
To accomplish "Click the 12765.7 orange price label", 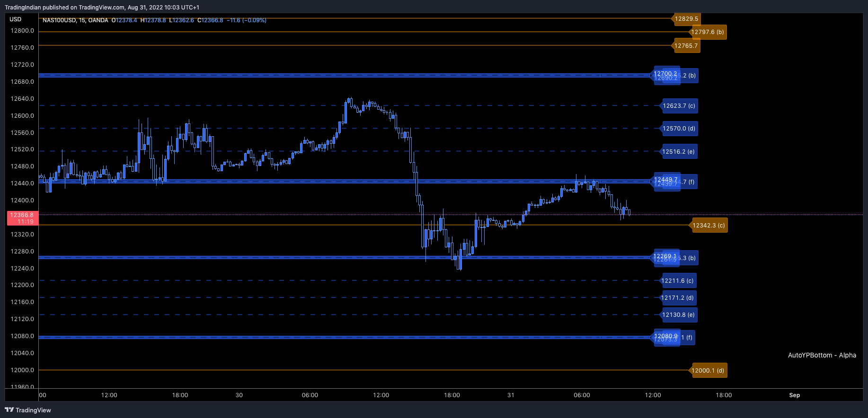I will click(686, 46).
